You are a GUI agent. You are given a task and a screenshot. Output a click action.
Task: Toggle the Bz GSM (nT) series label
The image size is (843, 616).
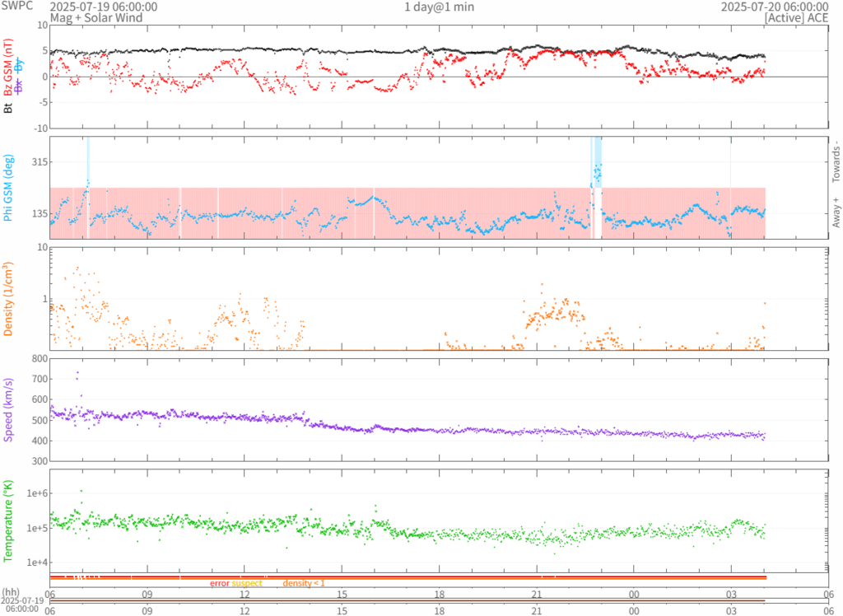pyautogui.click(x=8, y=68)
